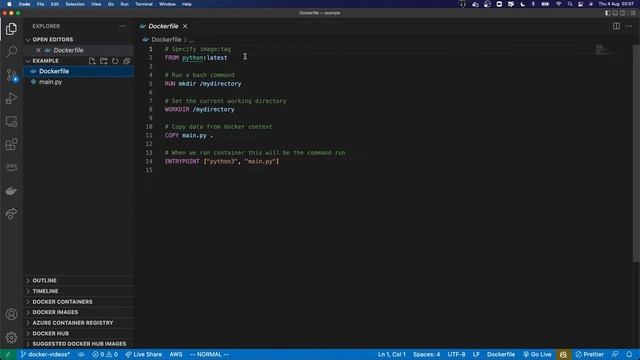Open the Explorer view in activity bar

pos(11,29)
